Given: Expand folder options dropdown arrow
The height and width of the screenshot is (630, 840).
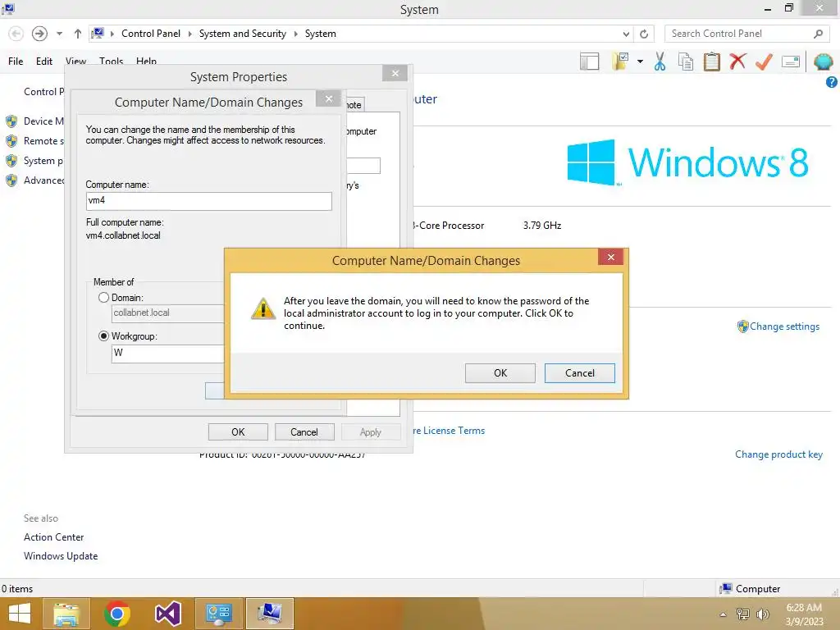Looking at the screenshot, I should [640, 62].
